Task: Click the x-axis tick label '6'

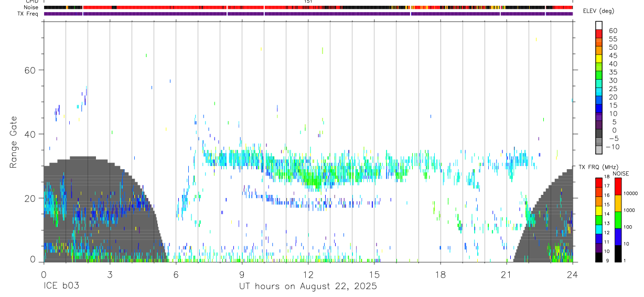Action: 176,274
